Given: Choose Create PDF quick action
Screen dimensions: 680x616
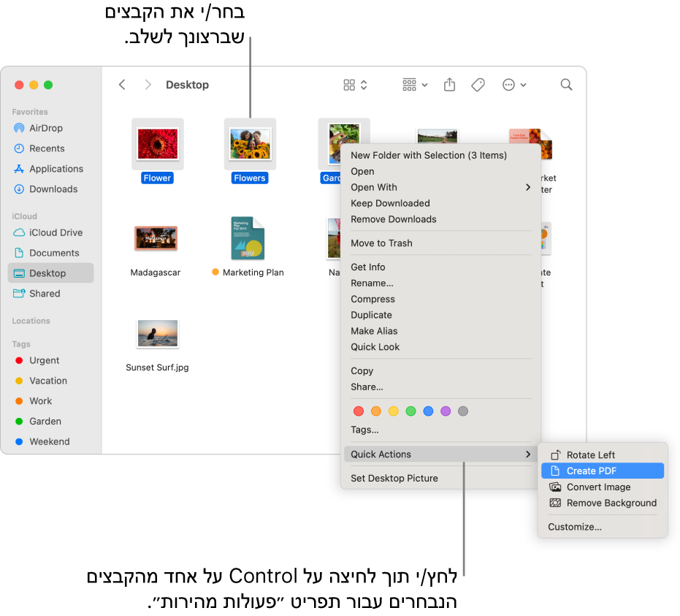Looking at the screenshot, I should pos(603,471).
